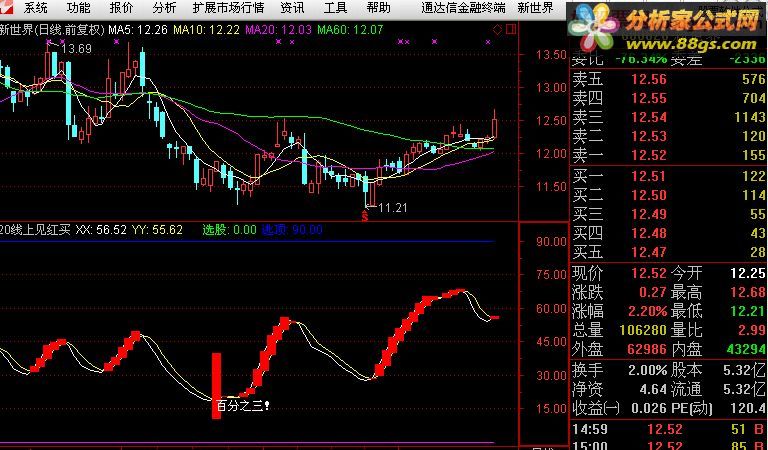This screenshot has width=768, height=450.
Task: Click the 11.21 low price annotation
Action: click(x=393, y=208)
